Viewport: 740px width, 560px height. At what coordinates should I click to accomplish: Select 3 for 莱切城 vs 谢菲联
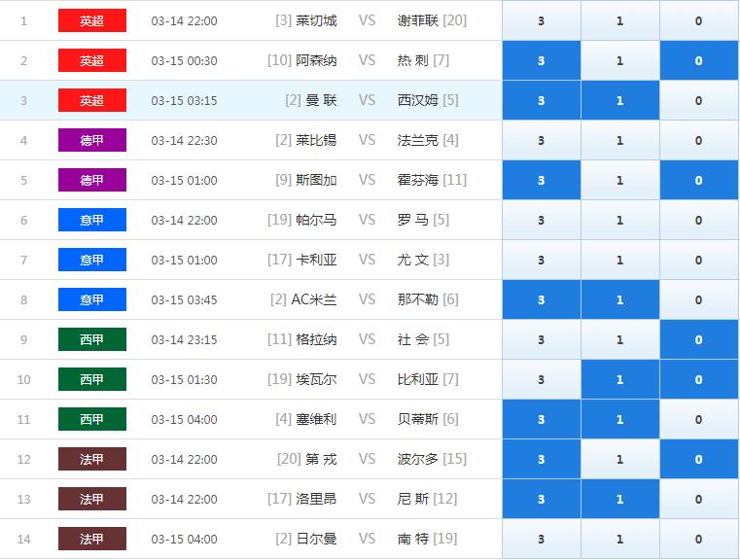tap(542, 20)
